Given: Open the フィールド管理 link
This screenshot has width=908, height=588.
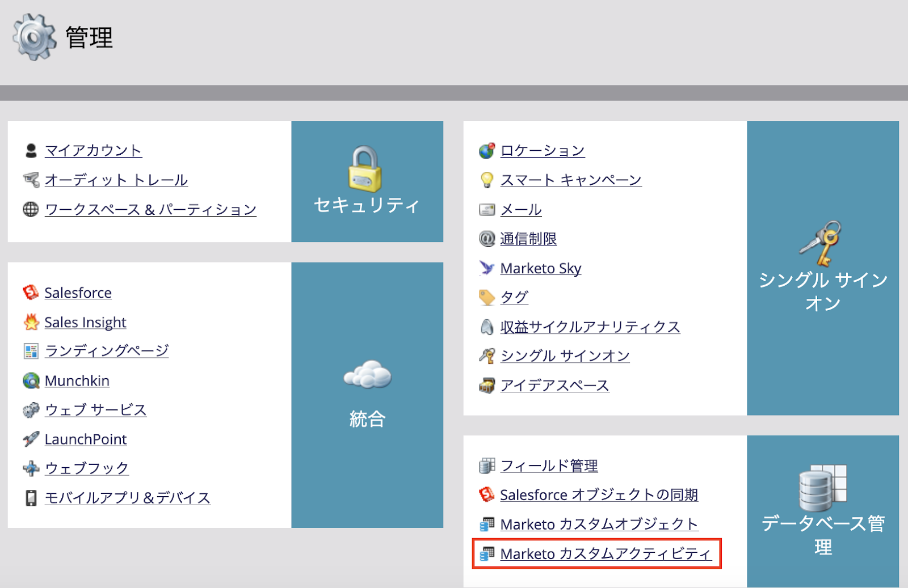Looking at the screenshot, I should tap(549, 466).
